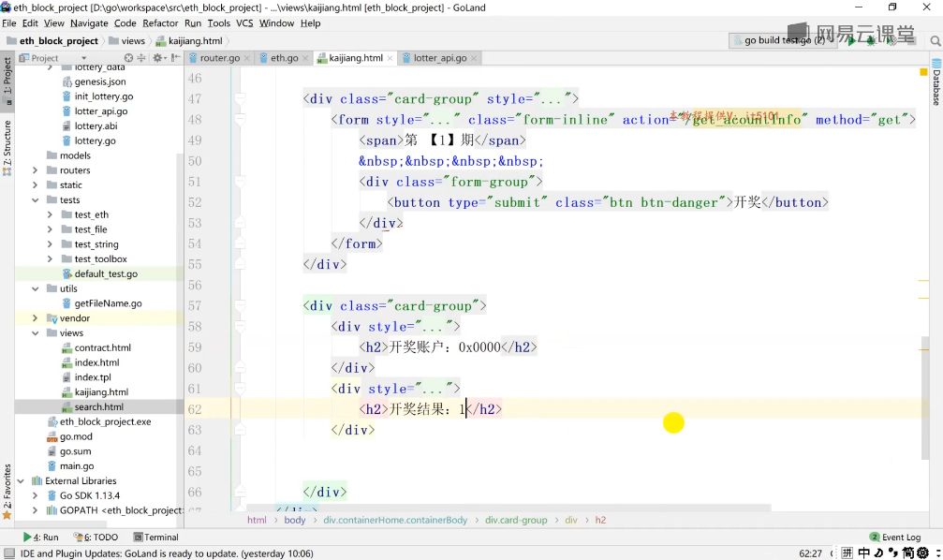Collapse the utils folder

pyautogui.click(x=35, y=288)
